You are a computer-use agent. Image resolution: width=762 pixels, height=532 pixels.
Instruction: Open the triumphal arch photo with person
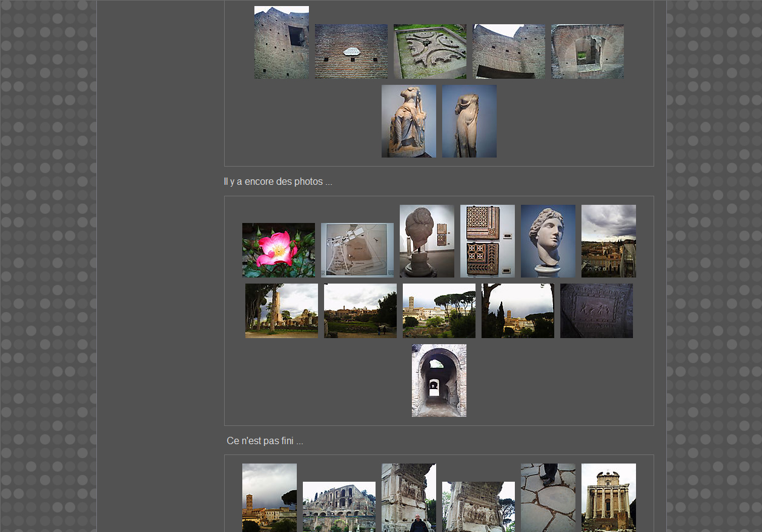[408, 497]
